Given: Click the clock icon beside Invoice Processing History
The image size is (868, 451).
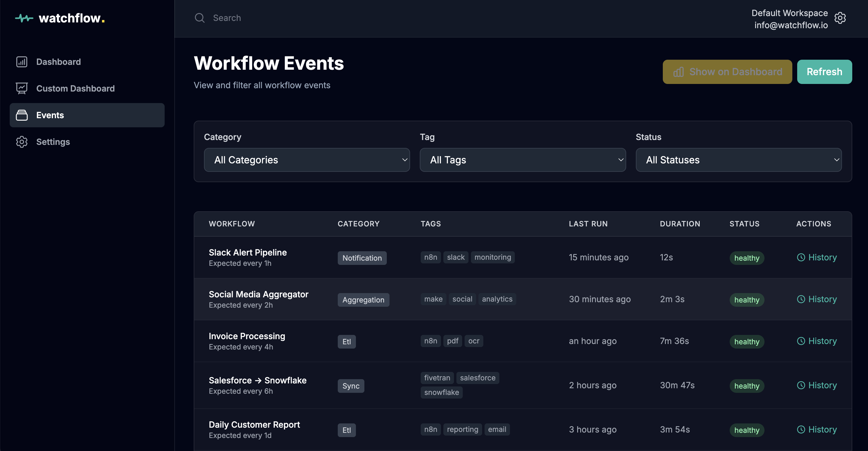Looking at the screenshot, I should pyautogui.click(x=801, y=341).
